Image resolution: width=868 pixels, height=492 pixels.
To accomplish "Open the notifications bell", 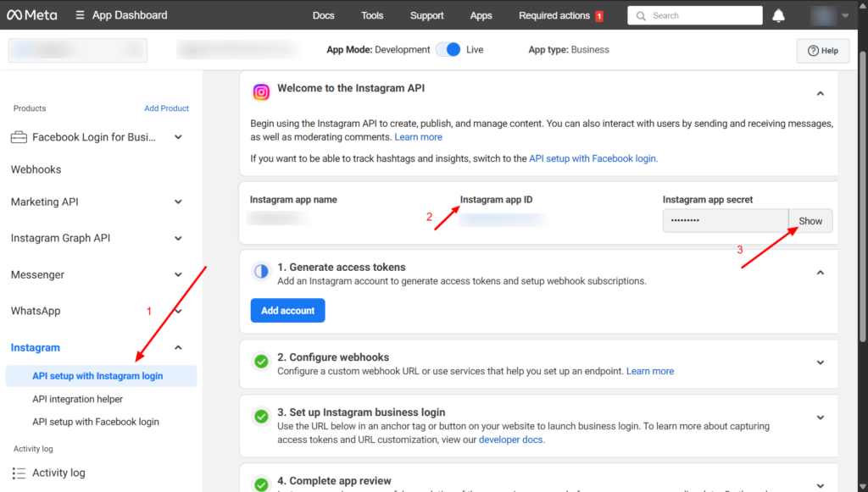I will coord(778,15).
